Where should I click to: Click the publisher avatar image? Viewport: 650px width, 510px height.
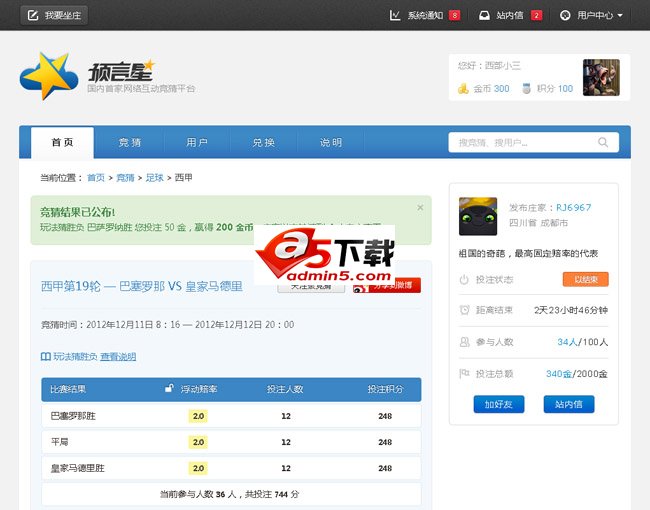click(478, 216)
